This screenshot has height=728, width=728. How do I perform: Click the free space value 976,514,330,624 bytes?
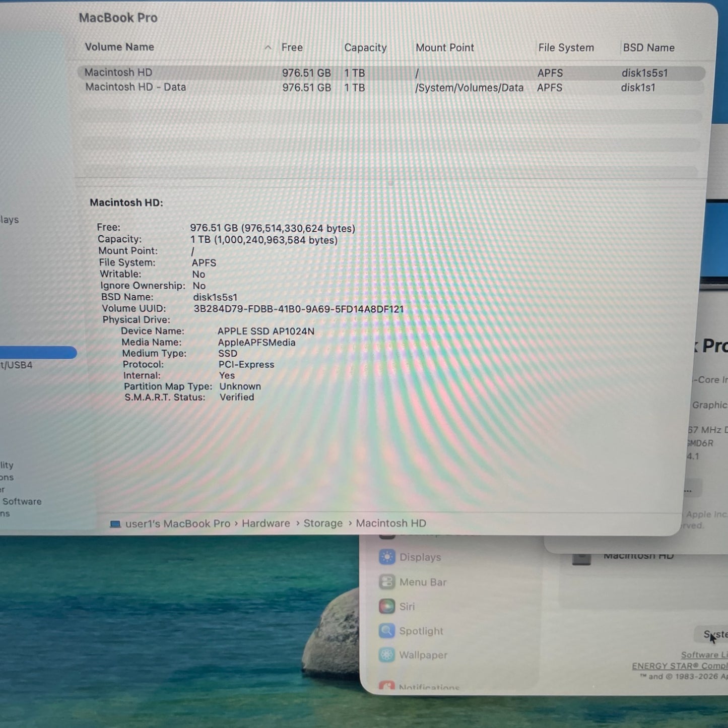tap(298, 228)
